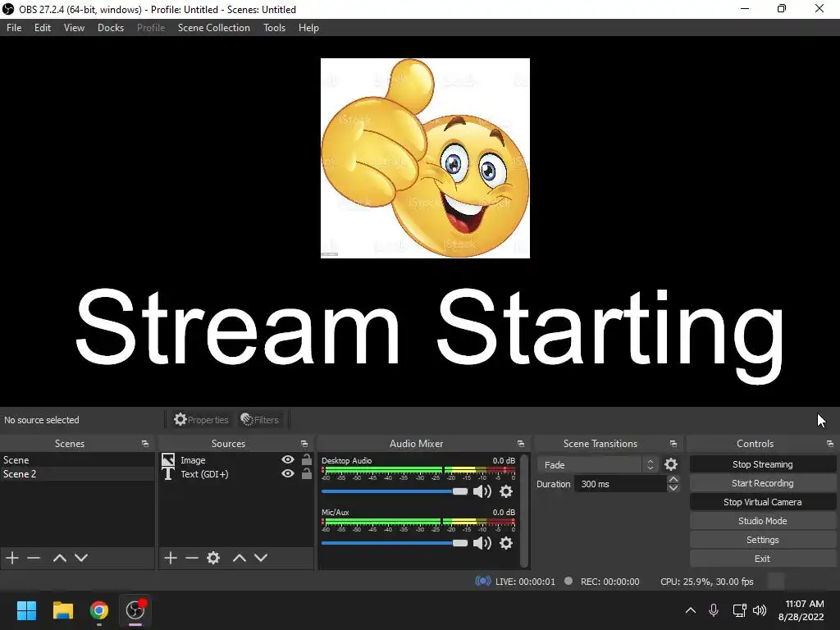840x630 pixels.
Task: Click the emoji image in the preview
Action: [425, 158]
